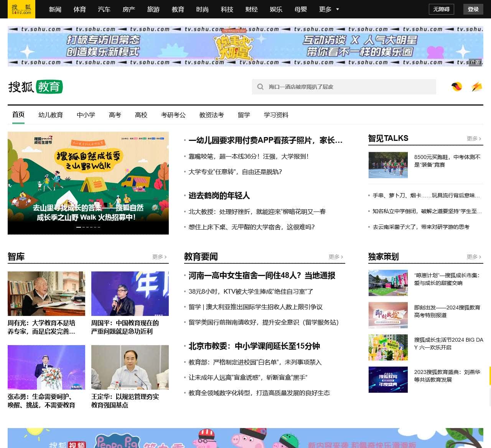Image resolution: width=491 pixels, height=448 pixels.
Task: Click the 搜狐教育 channel logo
Action: pos(35,87)
